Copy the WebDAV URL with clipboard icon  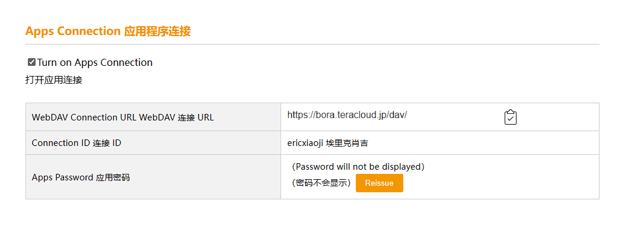(x=510, y=117)
